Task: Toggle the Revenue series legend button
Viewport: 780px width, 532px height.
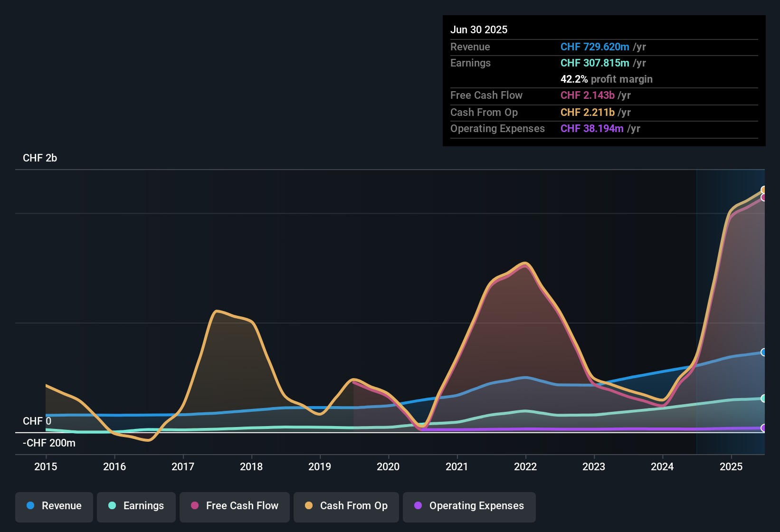Action: pos(54,506)
